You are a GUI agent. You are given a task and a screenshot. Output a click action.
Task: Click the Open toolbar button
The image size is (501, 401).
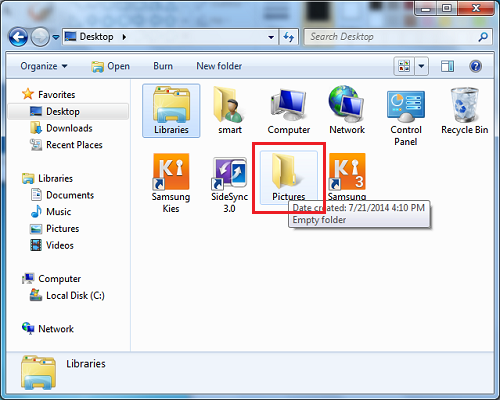pos(111,66)
